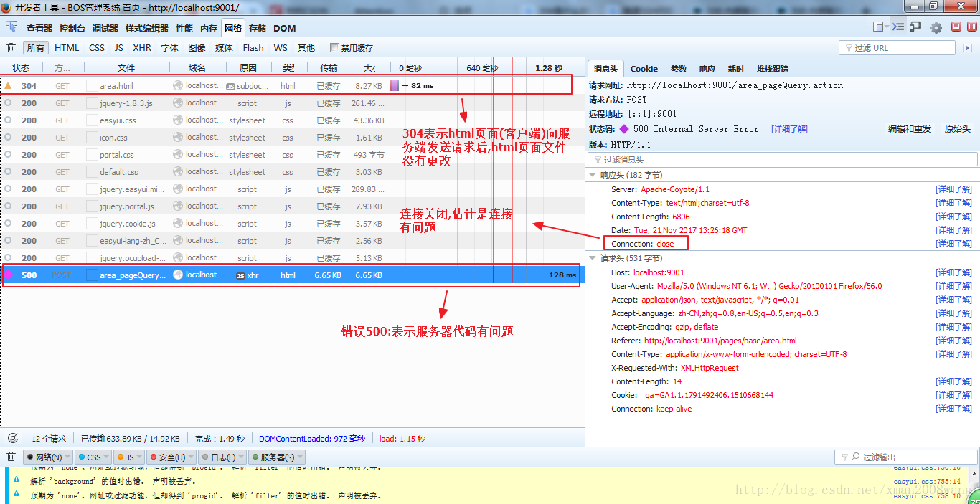Open the Response tab in details pane
Screen dimensions: 980x504
(707, 69)
